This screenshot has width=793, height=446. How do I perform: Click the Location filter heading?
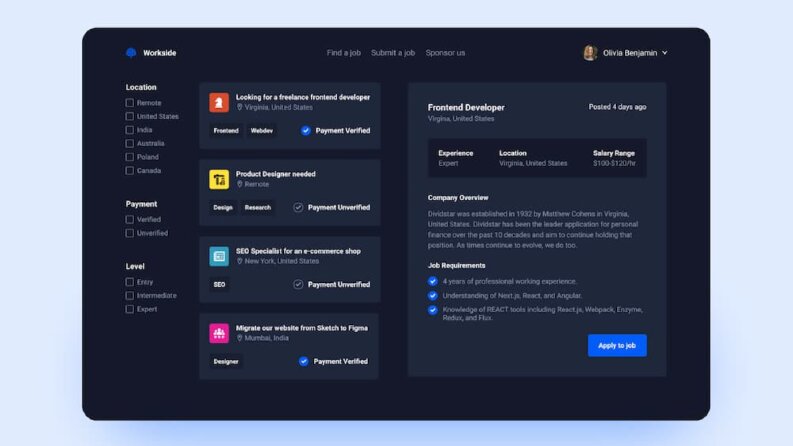[x=141, y=87]
